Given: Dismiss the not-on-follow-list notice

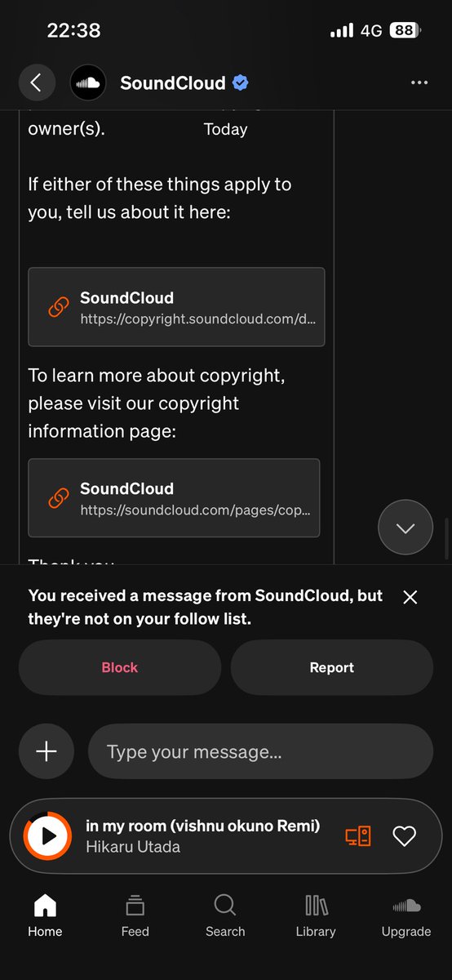Looking at the screenshot, I should pyautogui.click(x=410, y=598).
